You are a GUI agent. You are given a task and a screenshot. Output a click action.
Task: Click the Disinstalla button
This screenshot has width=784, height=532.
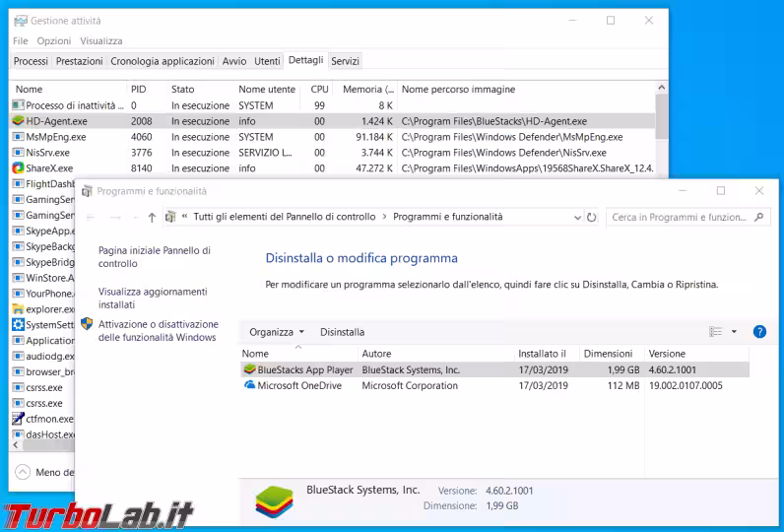[x=342, y=332]
